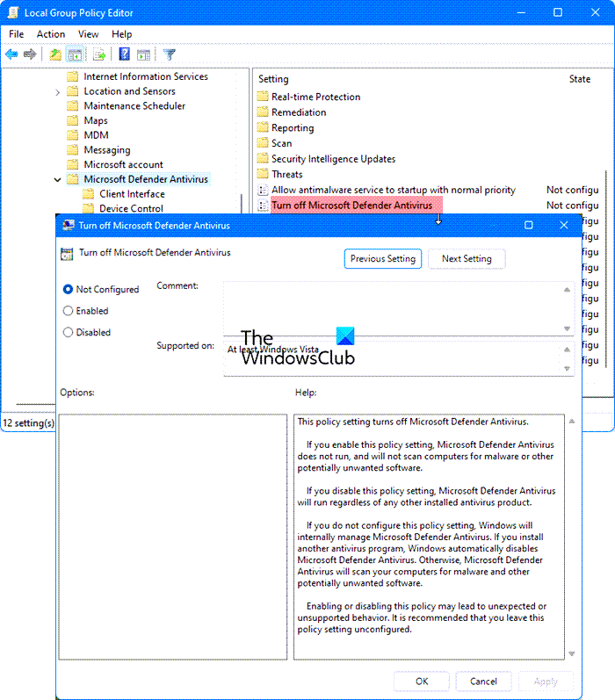The width and height of the screenshot is (615, 700).
Task: Click the Export List toolbar icon
Action: coord(99,54)
